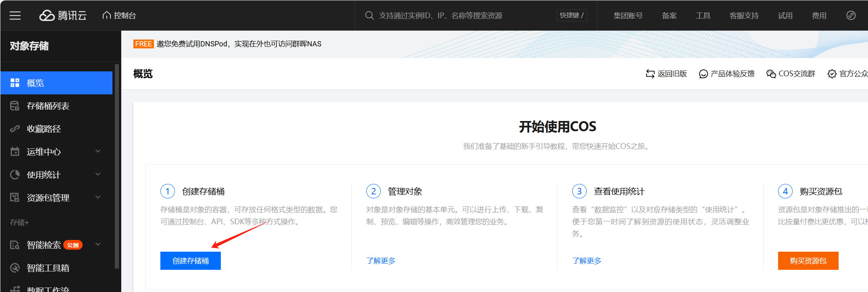Click the 智能检索 search-document icon
Viewport: 868px width, 292px height.
coord(15,245)
